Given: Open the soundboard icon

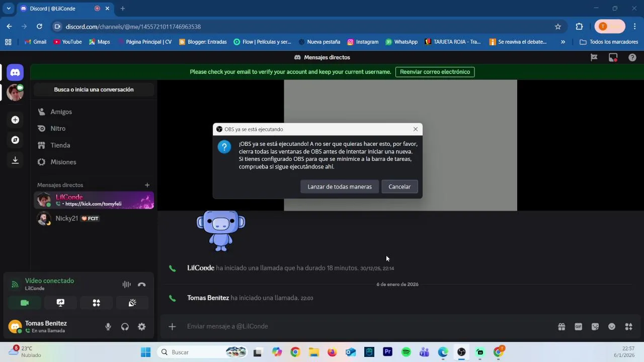Looking at the screenshot, I should click(132, 303).
